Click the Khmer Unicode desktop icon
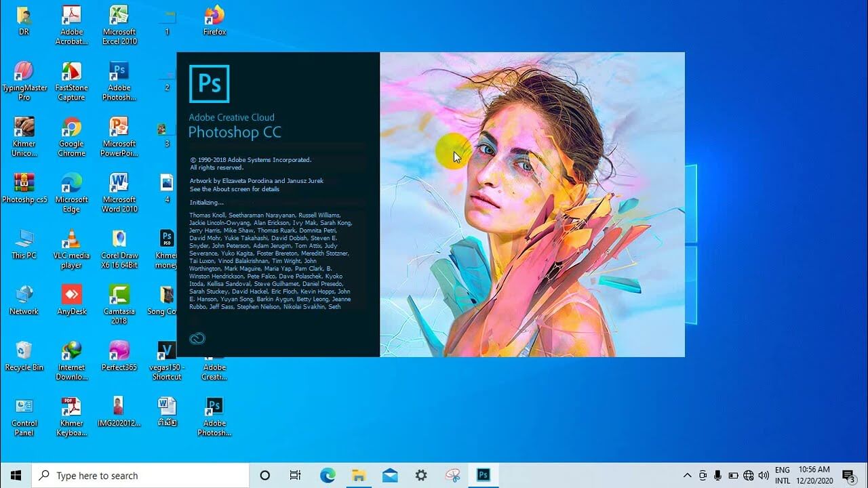This screenshot has width=868, height=488. click(24, 137)
